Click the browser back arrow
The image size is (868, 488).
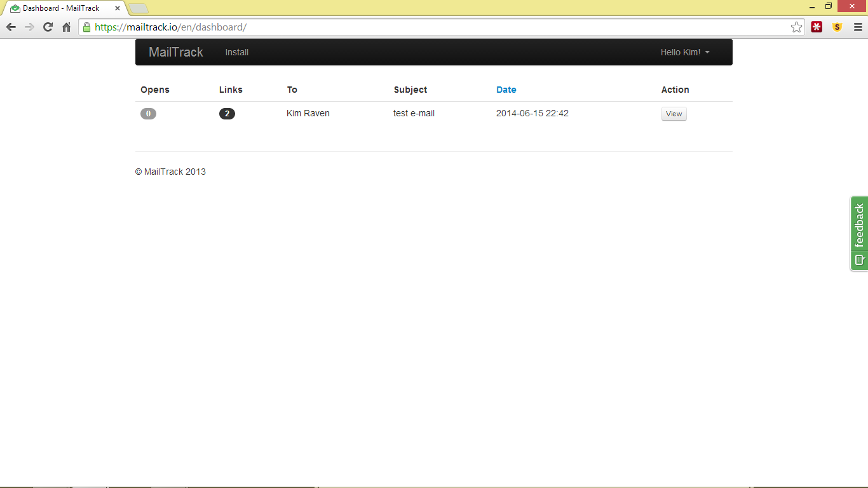pyautogui.click(x=11, y=27)
